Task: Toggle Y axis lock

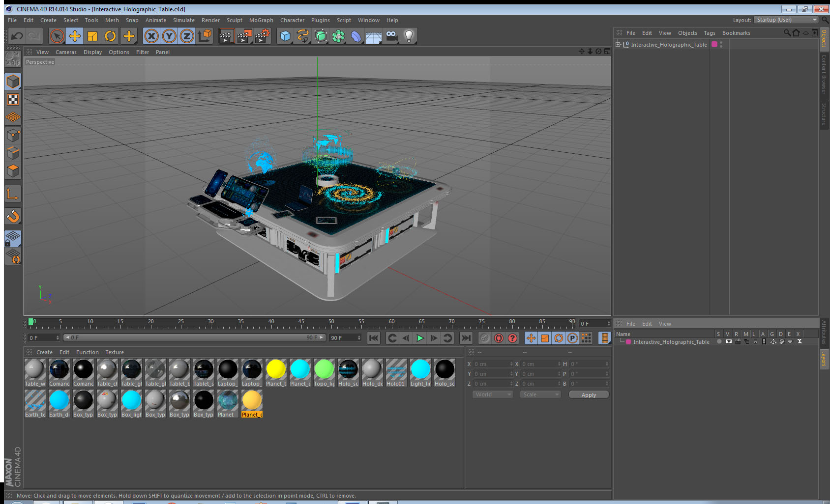Action: click(x=169, y=36)
